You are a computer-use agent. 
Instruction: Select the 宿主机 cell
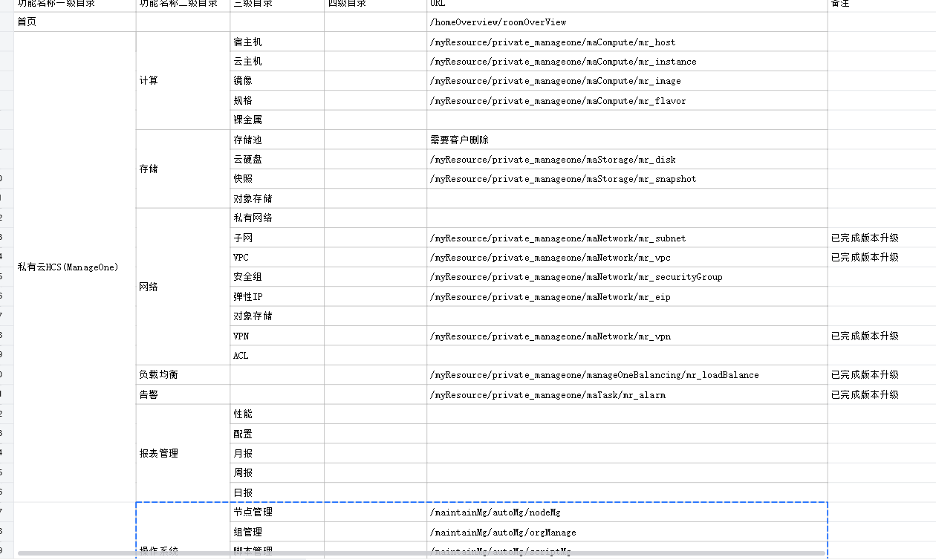click(276, 42)
